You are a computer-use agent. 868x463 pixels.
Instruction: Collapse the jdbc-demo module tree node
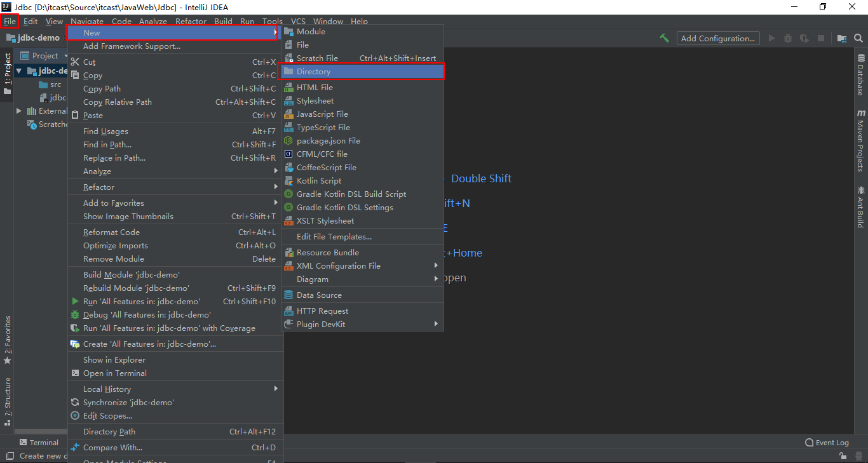click(x=19, y=71)
